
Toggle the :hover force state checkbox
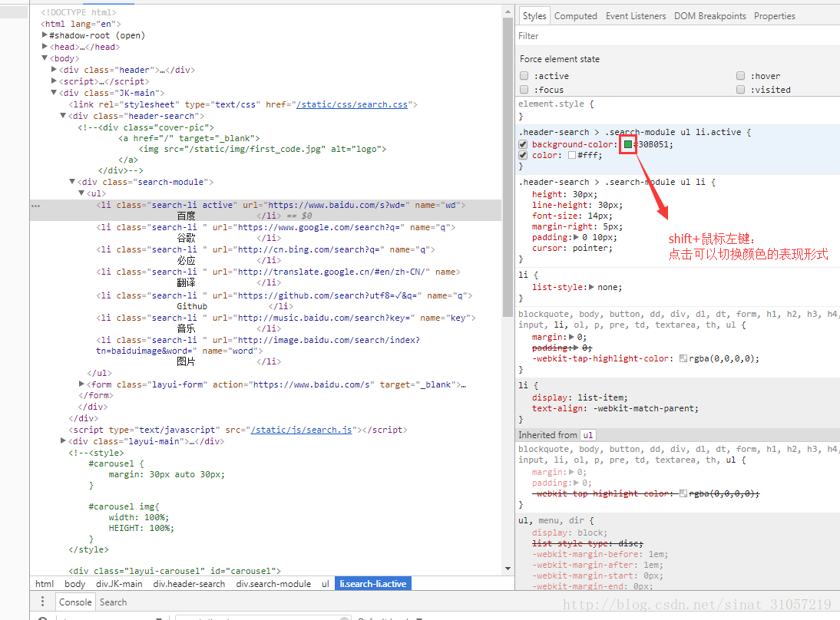point(740,76)
